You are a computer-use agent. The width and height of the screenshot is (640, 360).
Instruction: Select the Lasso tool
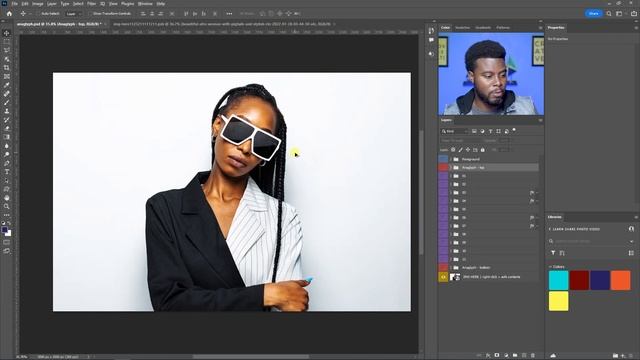tap(7, 50)
